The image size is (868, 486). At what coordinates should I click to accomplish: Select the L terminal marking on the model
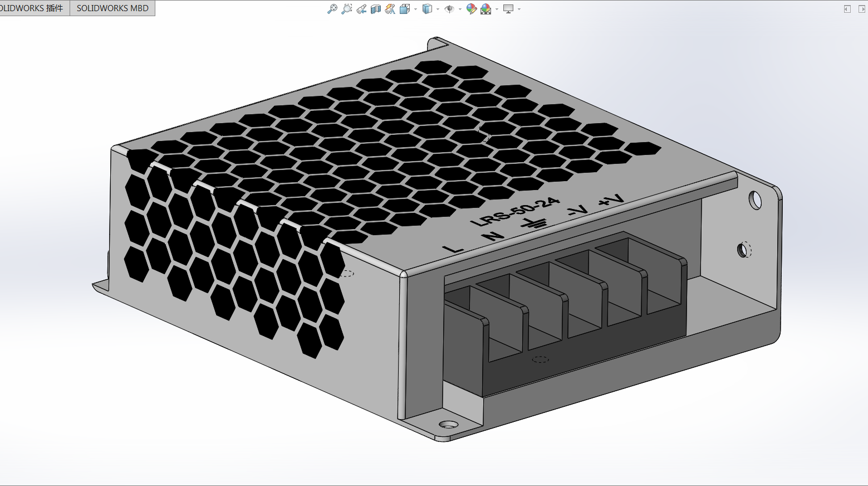[454, 249]
